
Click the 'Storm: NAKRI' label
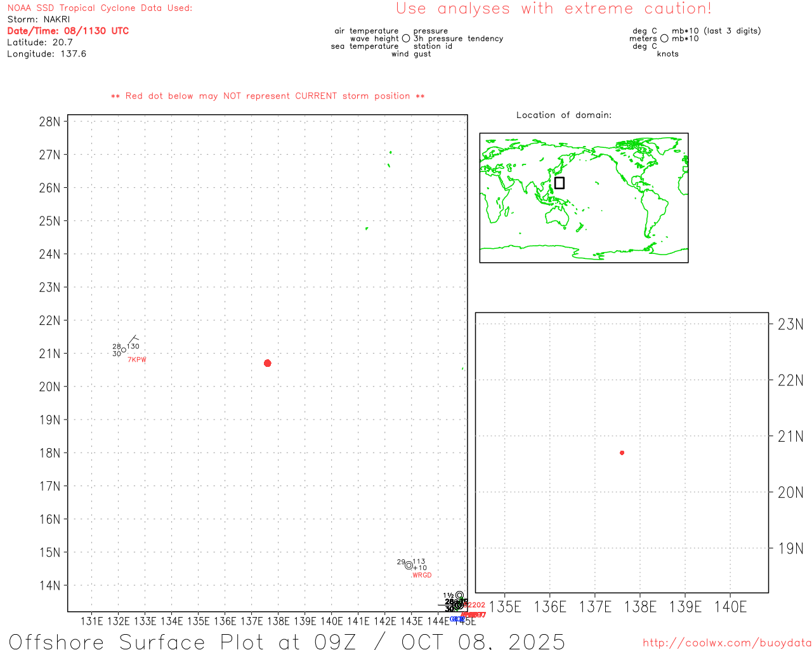pyautogui.click(x=39, y=19)
